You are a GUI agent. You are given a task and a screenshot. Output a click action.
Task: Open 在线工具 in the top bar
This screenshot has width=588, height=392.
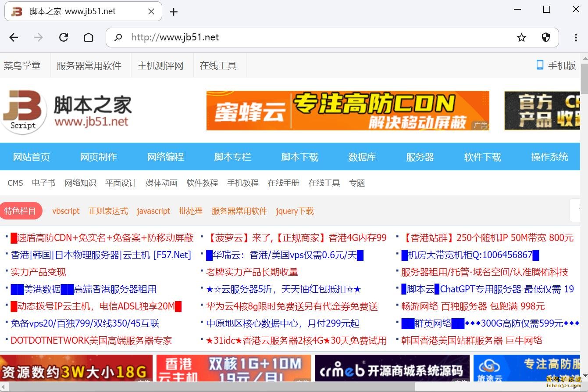[218, 66]
